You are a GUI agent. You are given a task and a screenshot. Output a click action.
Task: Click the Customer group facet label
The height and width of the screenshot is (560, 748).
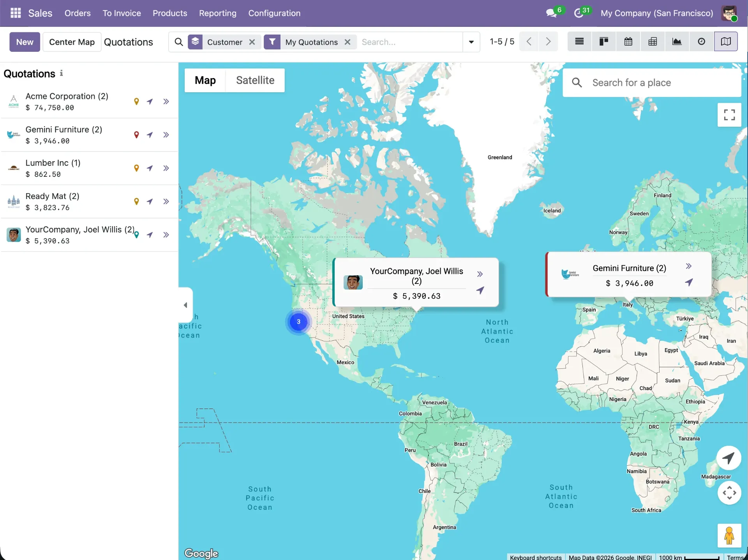[225, 42]
